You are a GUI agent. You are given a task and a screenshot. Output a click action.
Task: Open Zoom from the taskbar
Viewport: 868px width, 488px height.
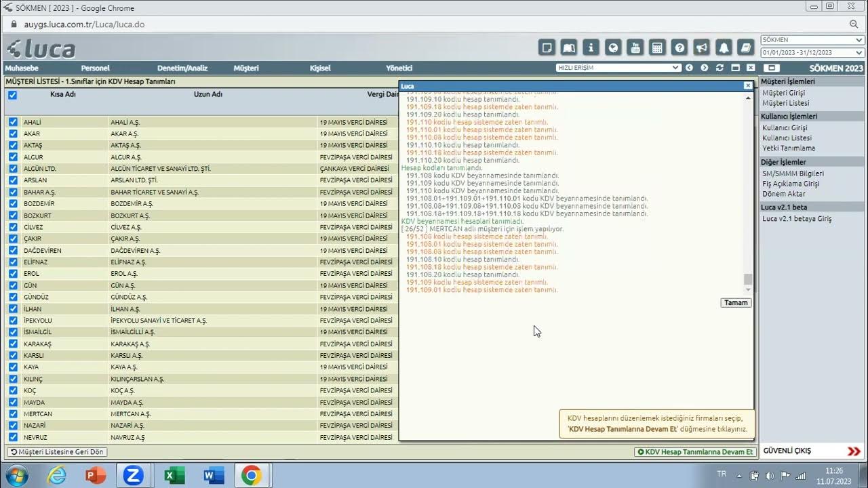click(134, 476)
